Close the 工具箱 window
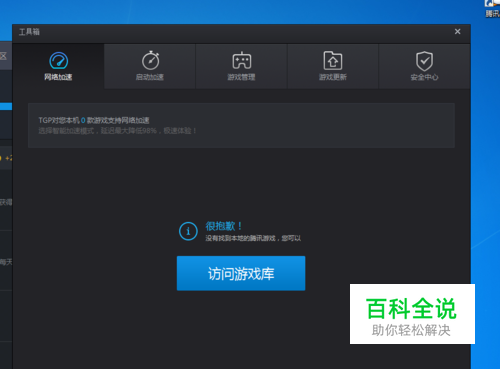Image resolution: width=500 pixels, height=369 pixels. (x=458, y=31)
